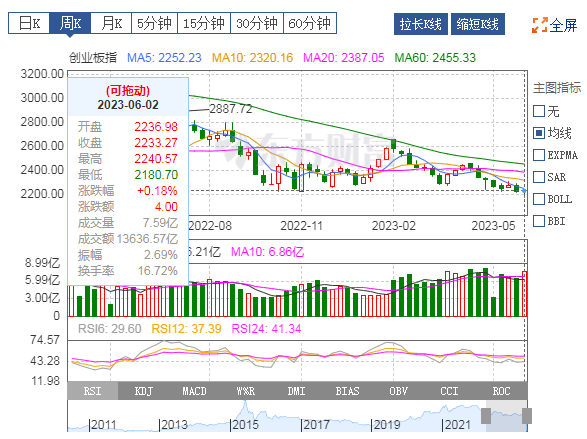This screenshot has width=587, height=439.
Task: Select the 无 indicator option
Action: [539, 111]
